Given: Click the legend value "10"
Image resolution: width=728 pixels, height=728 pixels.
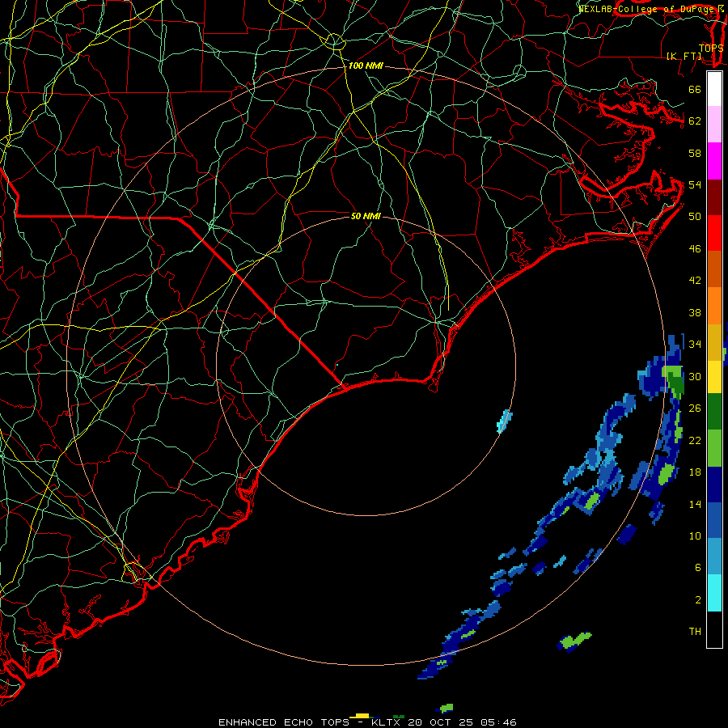Looking at the screenshot, I should [x=695, y=535].
